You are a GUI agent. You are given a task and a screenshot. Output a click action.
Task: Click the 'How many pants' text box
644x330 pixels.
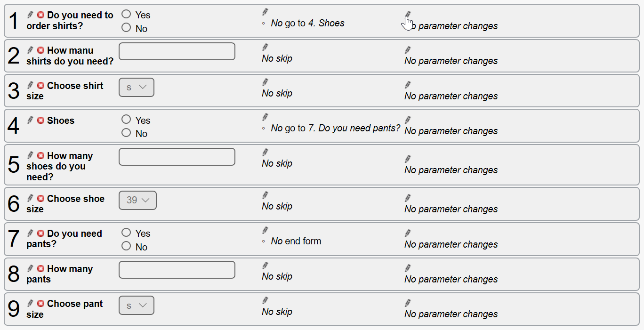click(x=177, y=270)
